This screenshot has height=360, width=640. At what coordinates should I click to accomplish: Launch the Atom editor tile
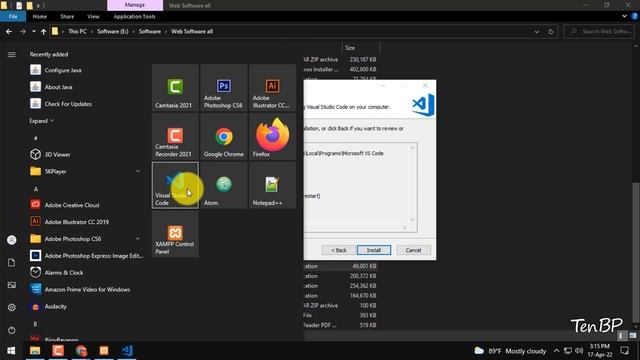224,185
